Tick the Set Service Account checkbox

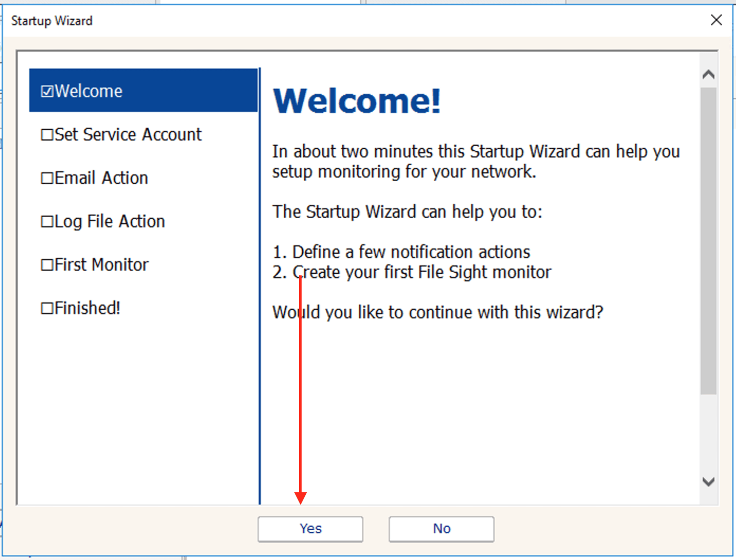47,135
